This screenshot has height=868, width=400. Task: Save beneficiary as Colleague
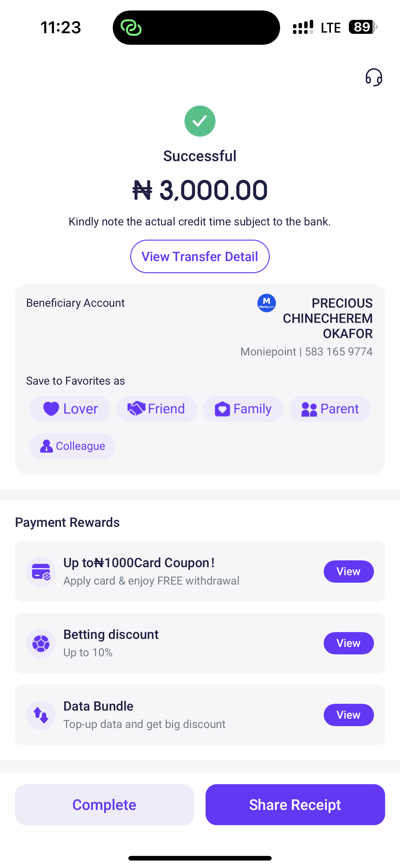pyautogui.click(x=72, y=446)
